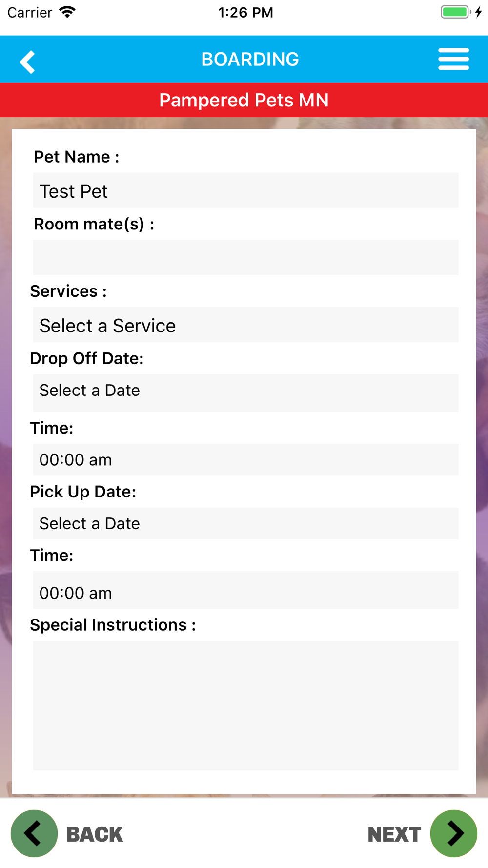Tap the BACK text button
The image size is (488, 868).
point(95,834)
